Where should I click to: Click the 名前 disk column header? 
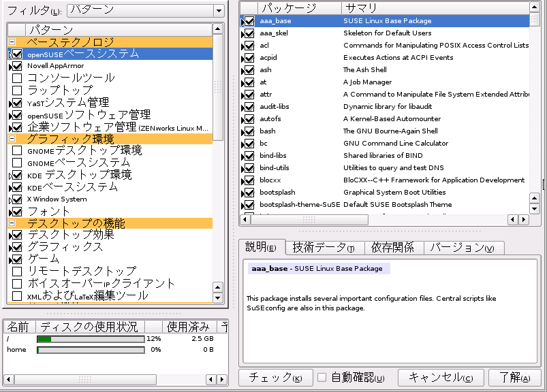pos(18,327)
